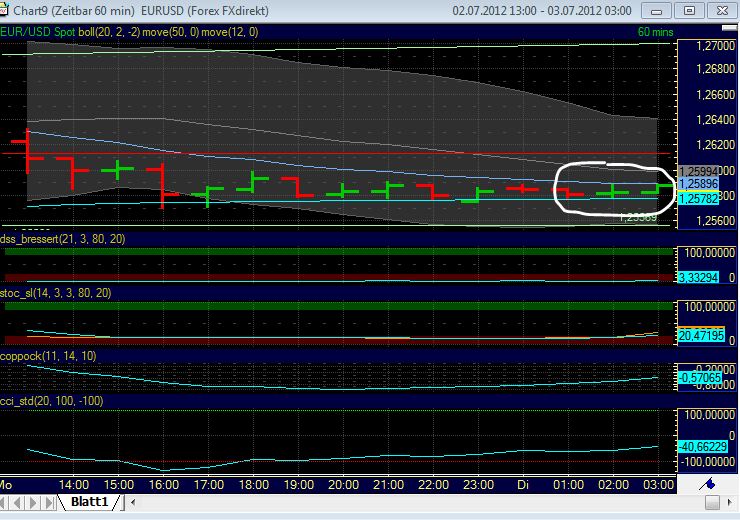
Task: Click the 21:00 time axis label
Action: tap(388, 485)
